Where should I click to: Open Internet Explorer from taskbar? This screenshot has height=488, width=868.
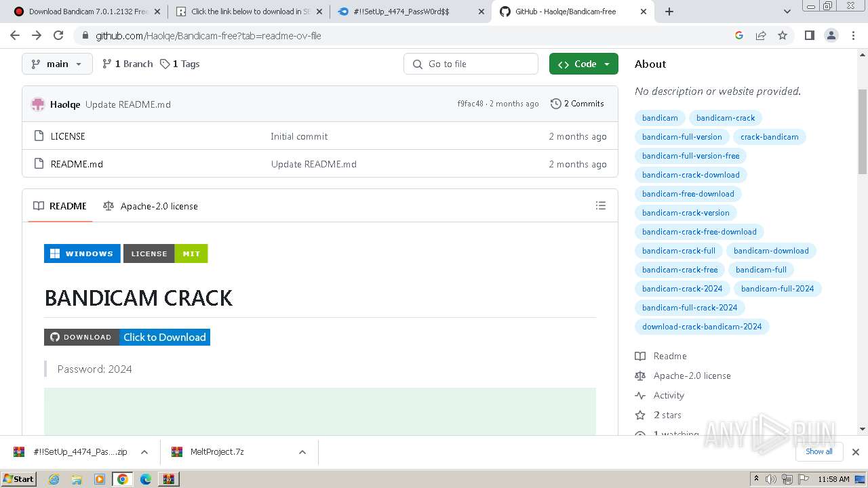54,479
